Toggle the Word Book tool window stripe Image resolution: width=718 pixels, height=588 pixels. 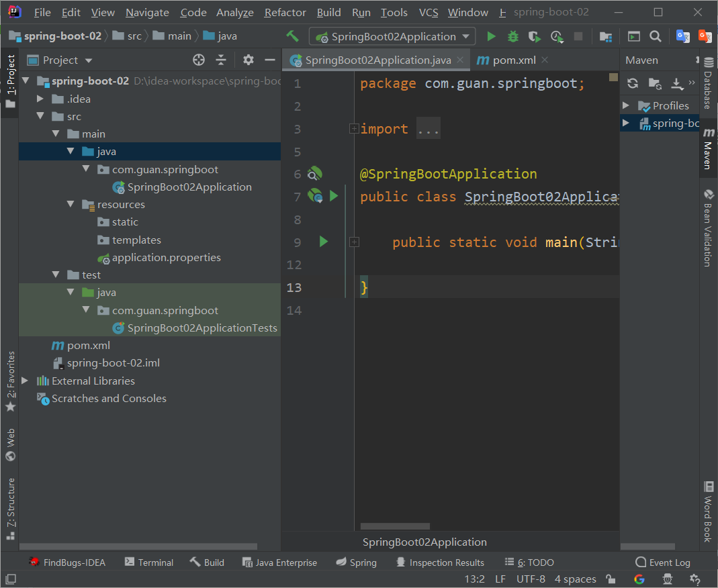[709, 511]
